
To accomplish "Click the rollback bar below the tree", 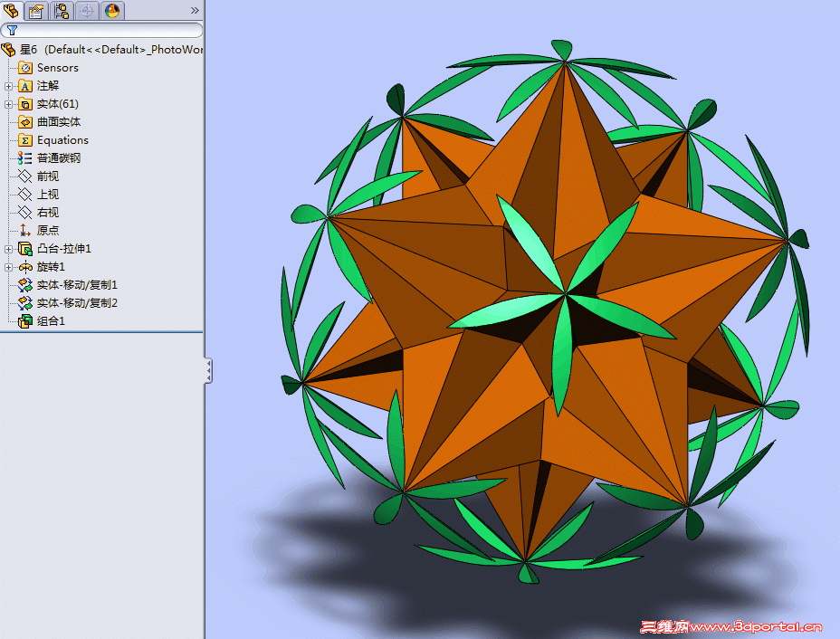I will (x=101, y=332).
